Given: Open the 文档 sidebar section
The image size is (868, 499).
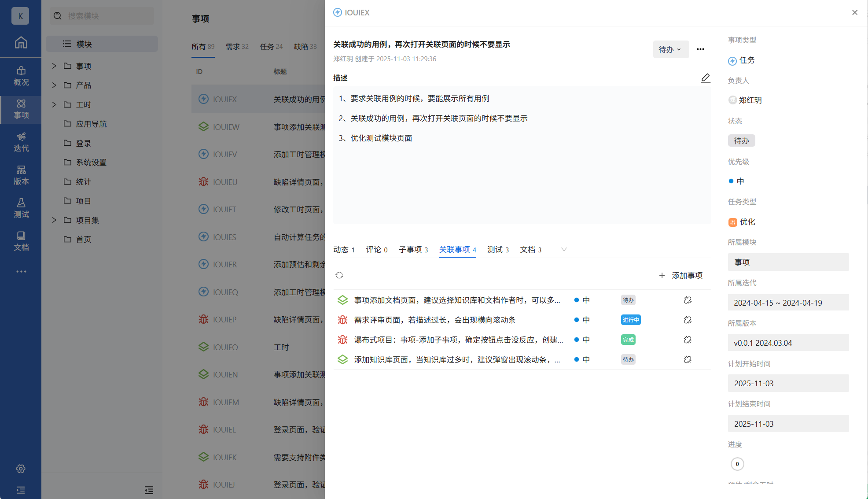Looking at the screenshot, I should point(21,241).
